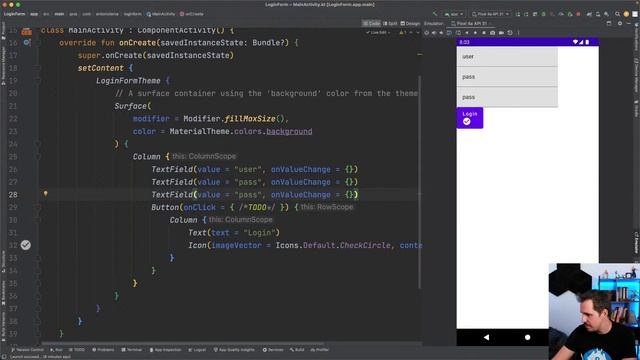Click the Search Everywhere magnifier icon
Viewport: 640px width, 360px height.
point(618,14)
